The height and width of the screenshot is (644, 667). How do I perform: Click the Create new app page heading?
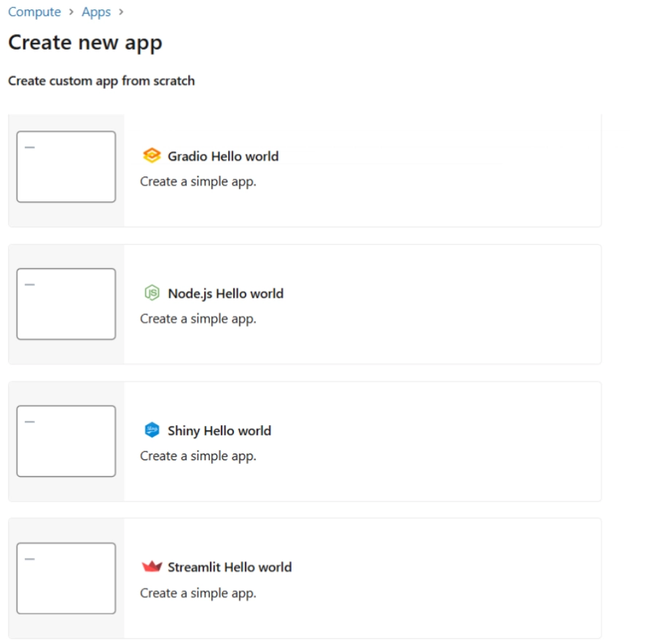click(x=85, y=43)
